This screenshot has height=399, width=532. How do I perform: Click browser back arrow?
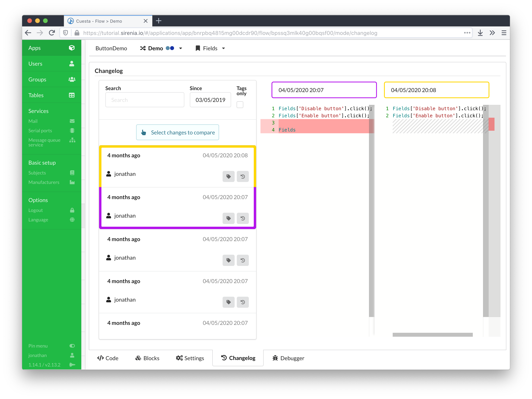pyautogui.click(x=28, y=33)
